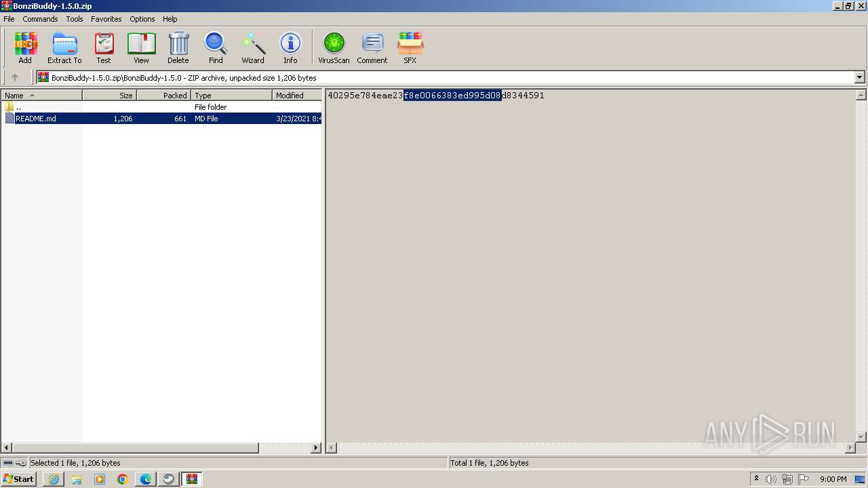Open the Windows Start menu
This screenshot has width=868, height=488.
pos(18,479)
